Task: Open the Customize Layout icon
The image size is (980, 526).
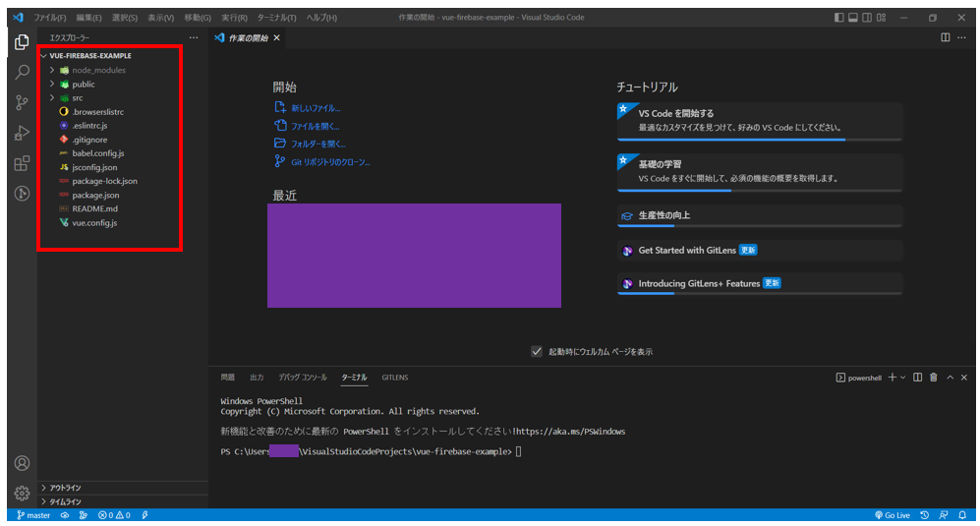Action: [882, 18]
